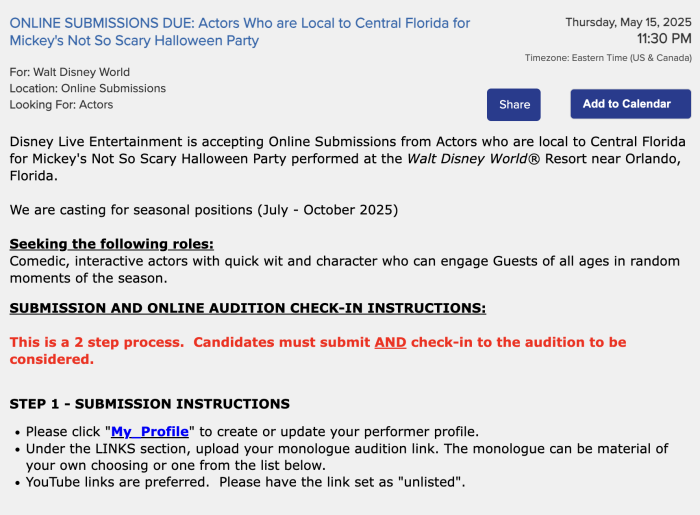Click the underlined AND in the red warning
The width and height of the screenshot is (700, 515).
[x=390, y=342]
